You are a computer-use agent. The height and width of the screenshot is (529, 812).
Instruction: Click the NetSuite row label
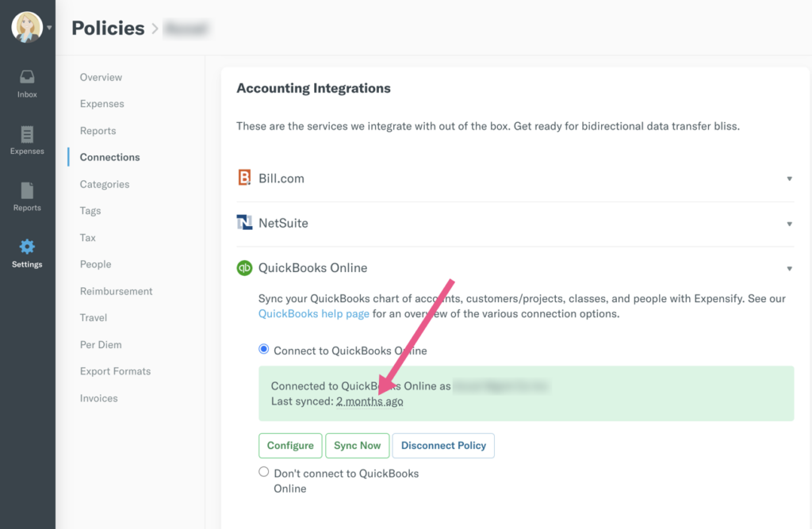click(x=283, y=223)
